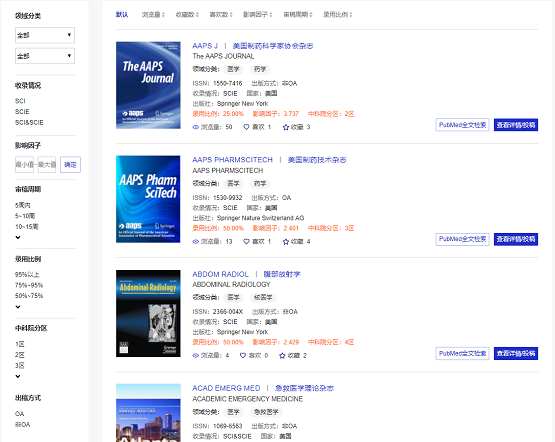Expand more 中科院分区 zone options
The height and width of the screenshot is (442, 555).
coord(18,376)
